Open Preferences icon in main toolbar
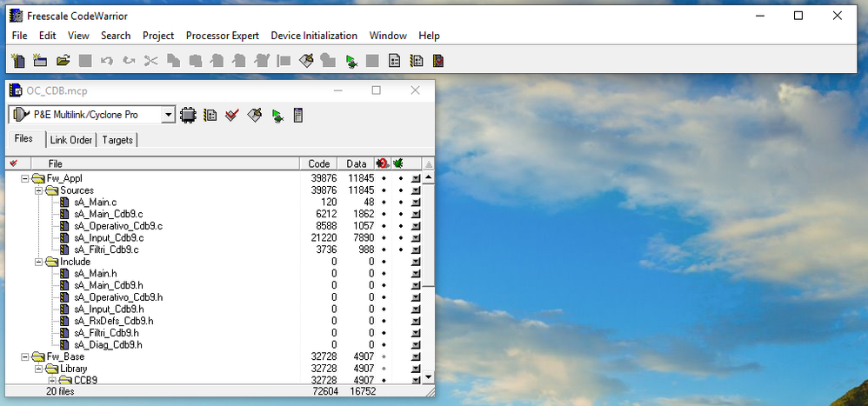This screenshot has width=868, height=406. pyautogui.click(x=394, y=60)
